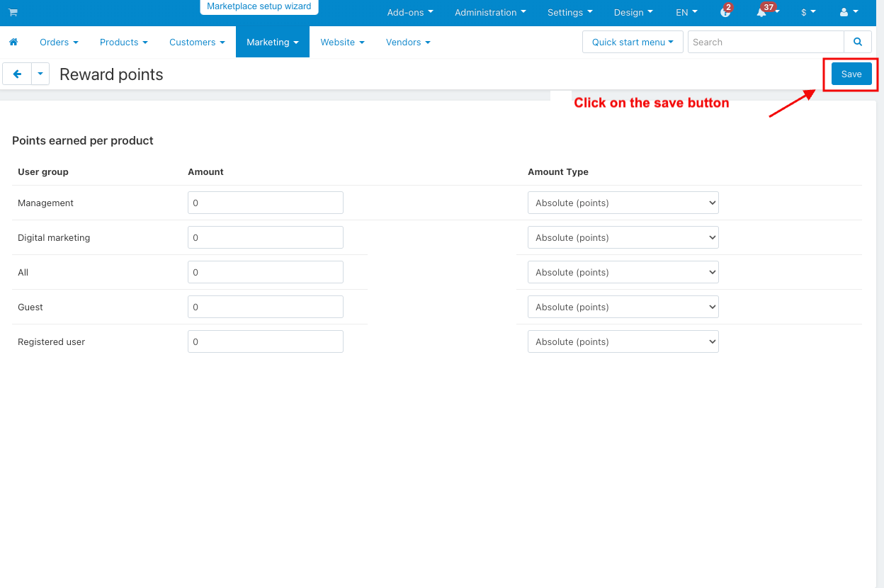Screen dimensions: 884x588
Task: Open the Marketing menu
Action: click(x=273, y=43)
